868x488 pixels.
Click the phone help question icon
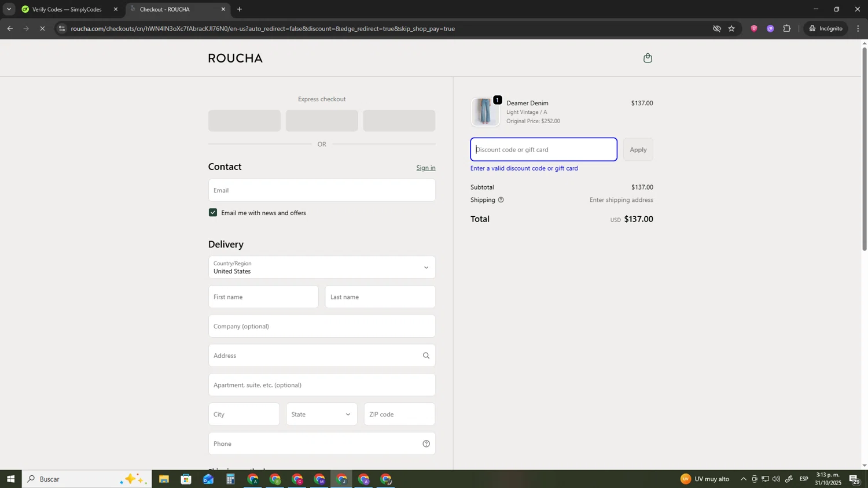426,444
